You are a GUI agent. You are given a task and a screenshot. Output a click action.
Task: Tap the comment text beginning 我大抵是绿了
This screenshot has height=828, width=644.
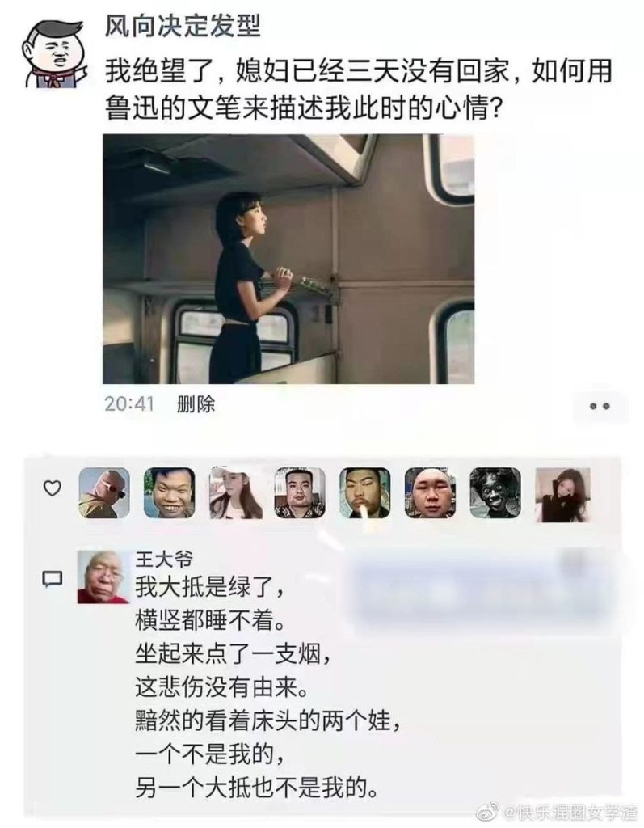coord(267,687)
